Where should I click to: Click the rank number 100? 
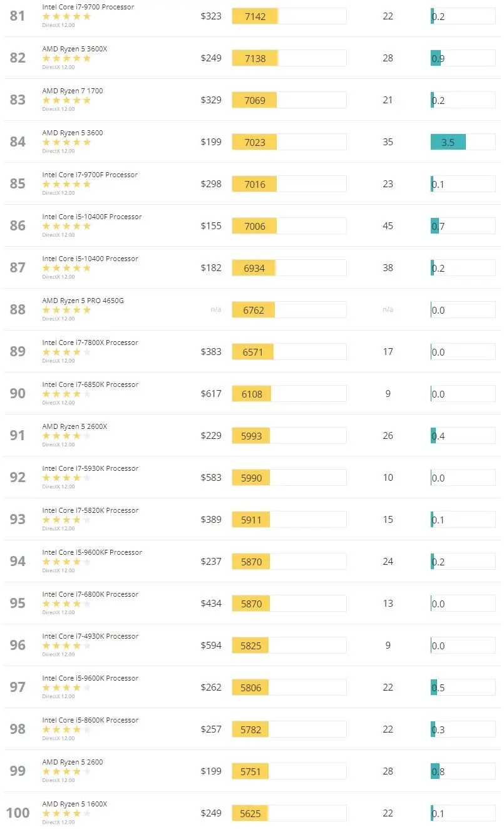[x=18, y=813]
